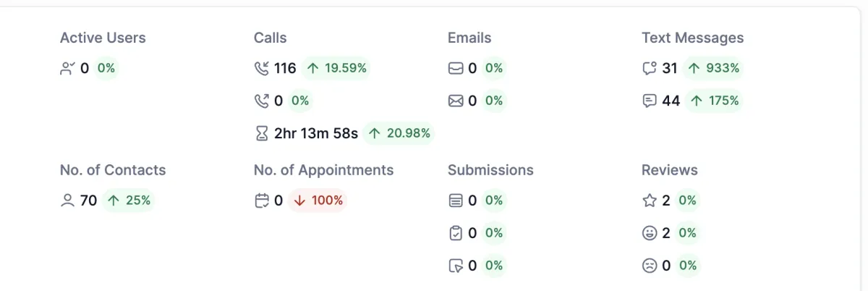The image size is (868, 291).
Task: Click the envelope icon under Emails
Action: (456, 101)
